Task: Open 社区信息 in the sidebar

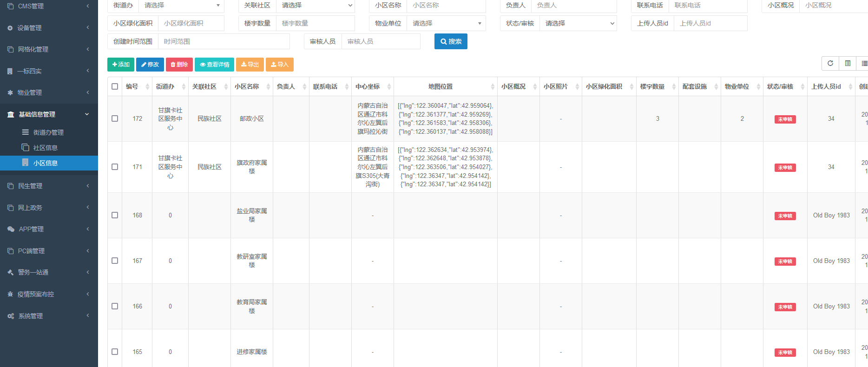Action: tap(45, 148)
